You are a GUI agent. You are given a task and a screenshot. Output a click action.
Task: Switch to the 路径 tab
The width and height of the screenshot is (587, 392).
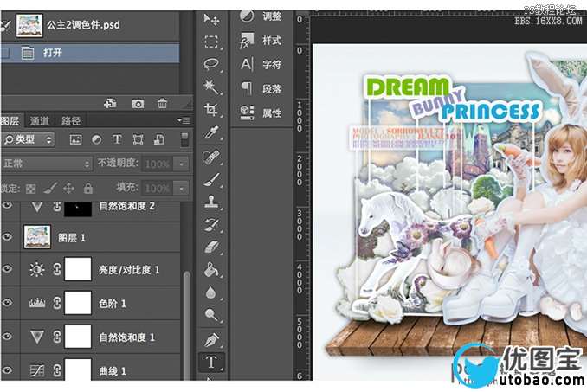click(71, 120)
